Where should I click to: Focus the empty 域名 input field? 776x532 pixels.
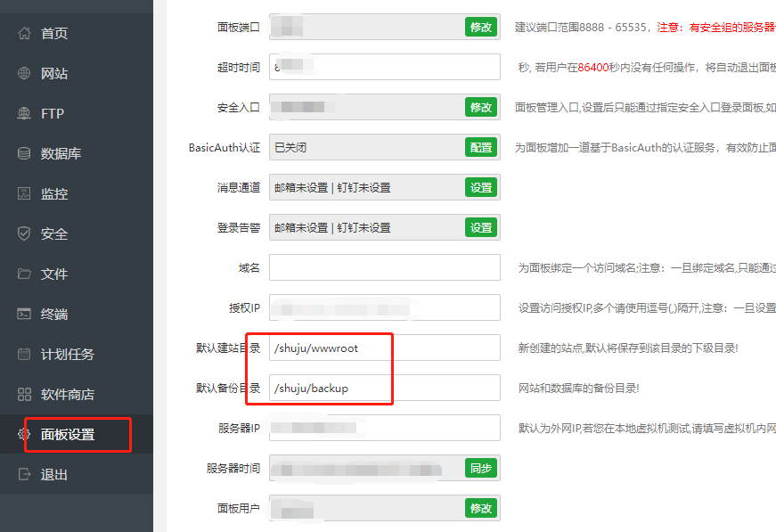coord(385,267)
